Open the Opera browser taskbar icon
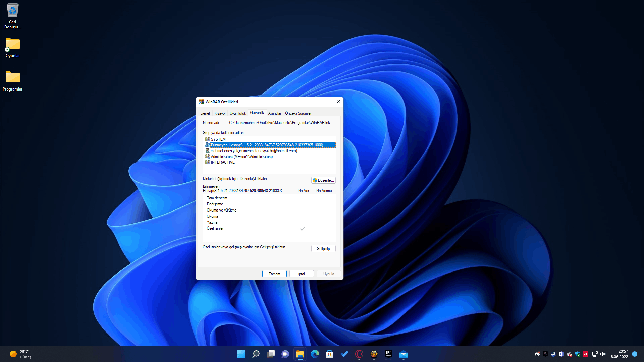The width and height of the screenshot is (644, 362). point(359,354)
